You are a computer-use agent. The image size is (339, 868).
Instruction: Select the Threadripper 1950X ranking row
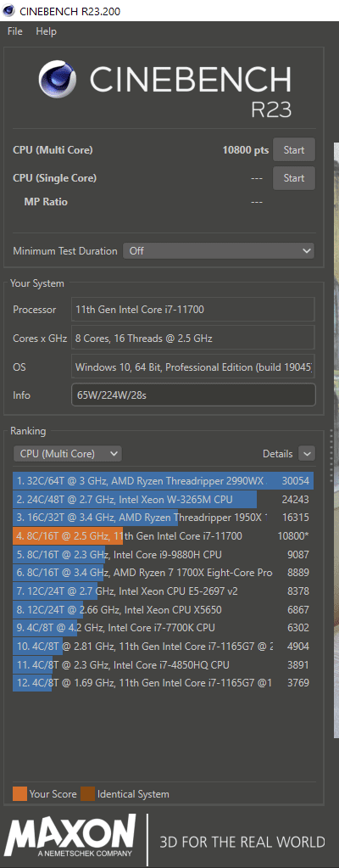point(164,518)
